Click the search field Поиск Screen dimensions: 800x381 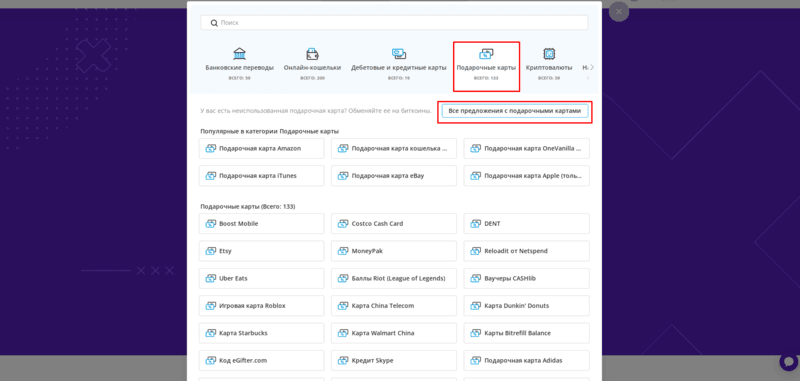coord(394,23)
